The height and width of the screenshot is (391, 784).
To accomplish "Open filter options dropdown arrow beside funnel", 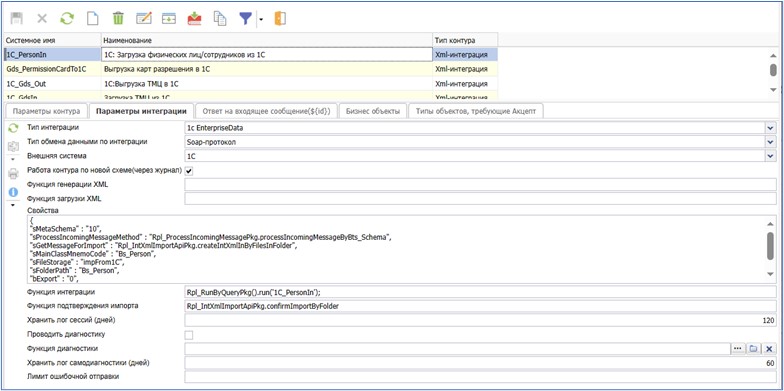I will coord(260,20).
